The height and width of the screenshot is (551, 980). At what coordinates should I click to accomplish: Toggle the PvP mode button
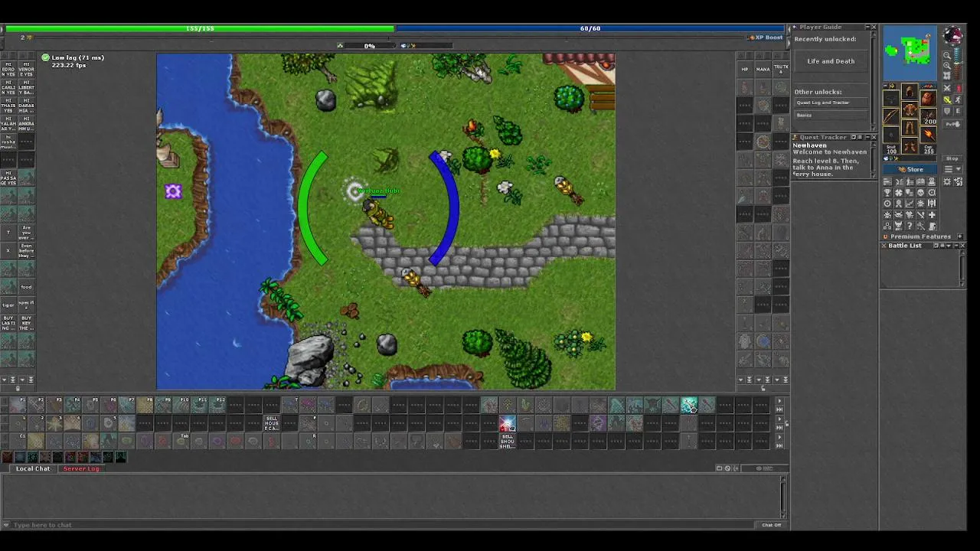(x=952, y=124)
